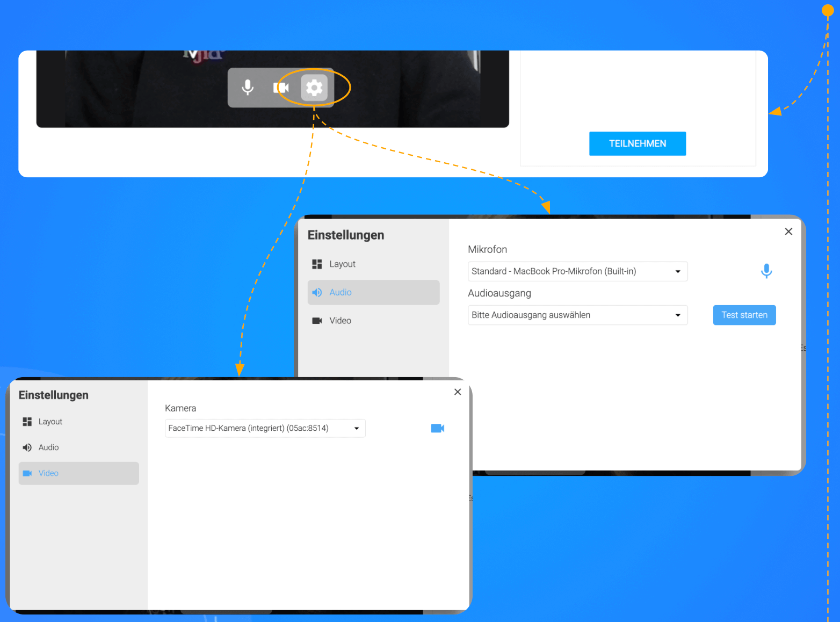Select Video tab in Audio settings dialog
Screen dimensions: 840x622
tap(373, 321)
